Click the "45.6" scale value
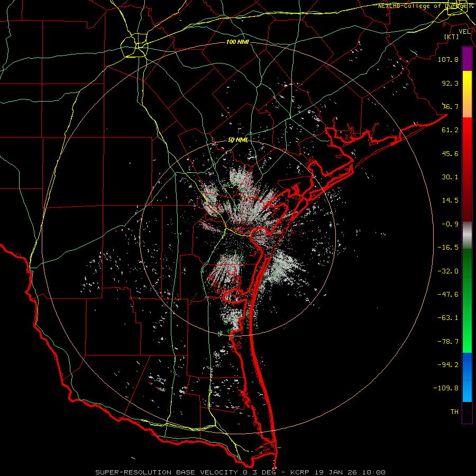 pos(450,153)
